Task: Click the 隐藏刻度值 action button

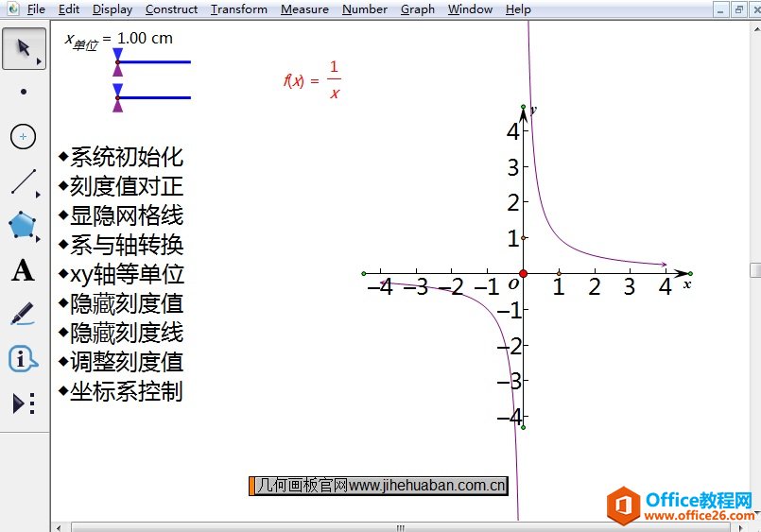Action: click(x=121, y=304)
